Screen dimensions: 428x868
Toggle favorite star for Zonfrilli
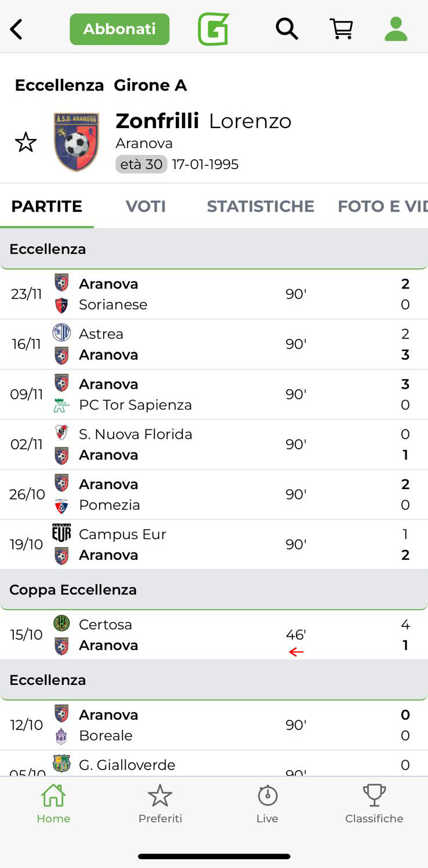tap(26, 143)
